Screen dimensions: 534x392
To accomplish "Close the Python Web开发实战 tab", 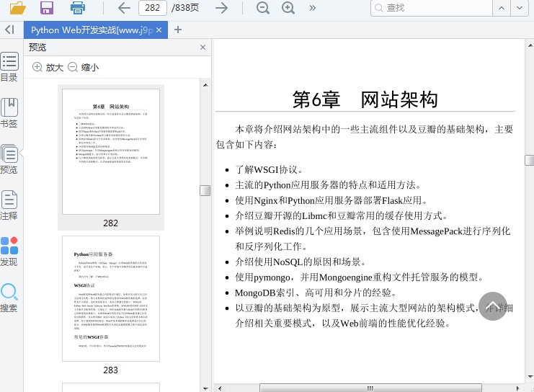I will tap(160, 30).
